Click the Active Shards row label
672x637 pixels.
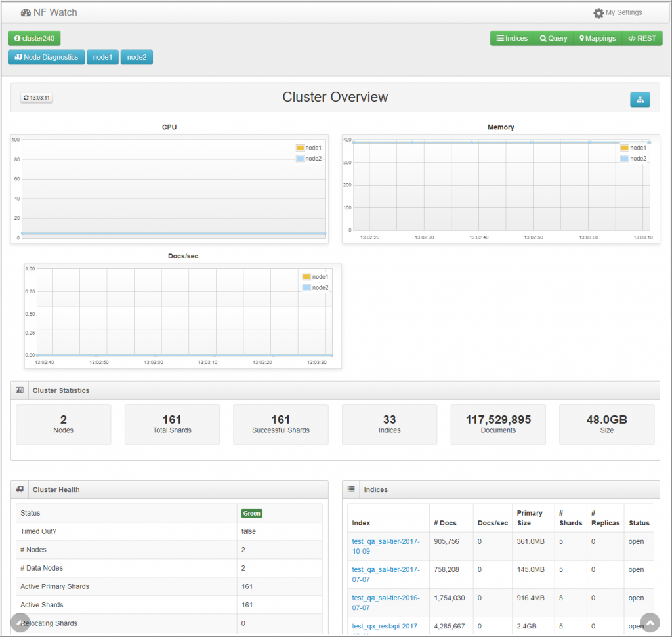(42, 606)
